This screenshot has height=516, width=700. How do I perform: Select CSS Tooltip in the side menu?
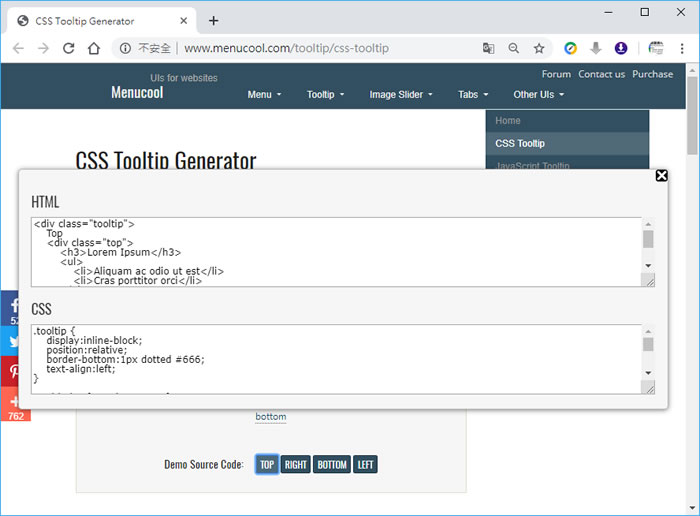pos(567,143)
